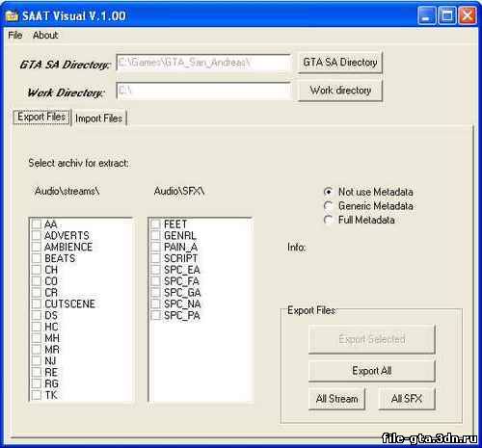Check the HC stream archive
Screen dimensions: 482x448
[37, 327]
